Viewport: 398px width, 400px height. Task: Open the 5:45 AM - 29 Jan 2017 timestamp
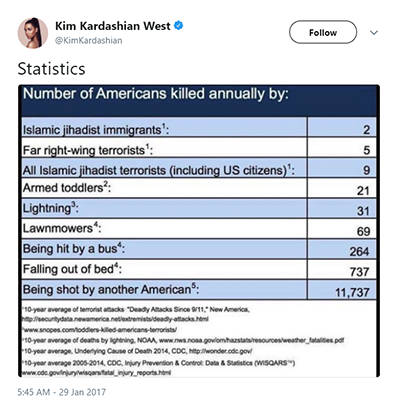click(x=62, y=392)
